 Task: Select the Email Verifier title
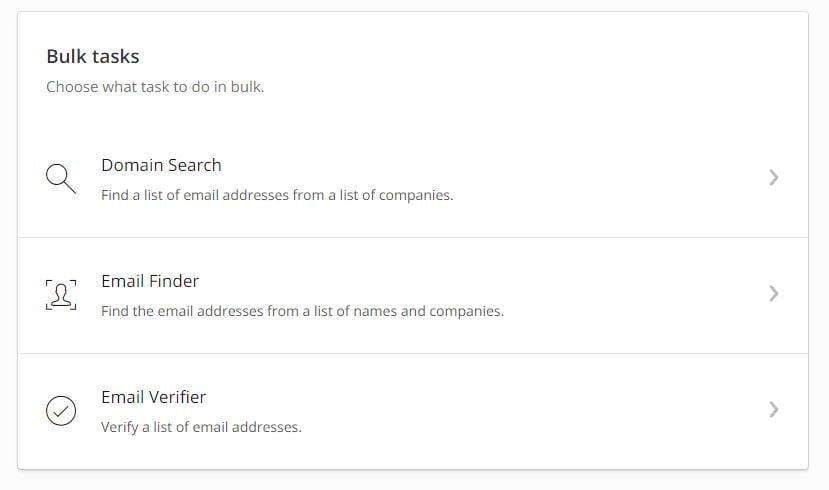(x=153, y=396)
